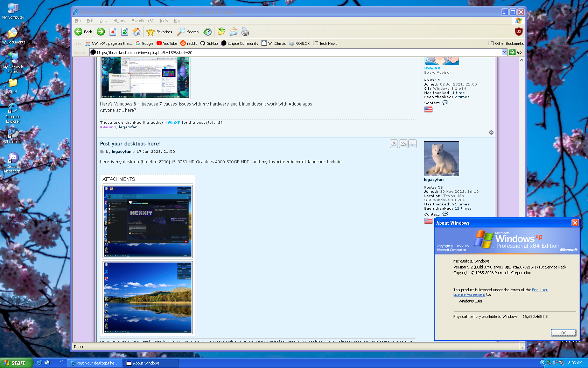Expand the Tech News bookmark folder
588x368 pixels.
325,43
